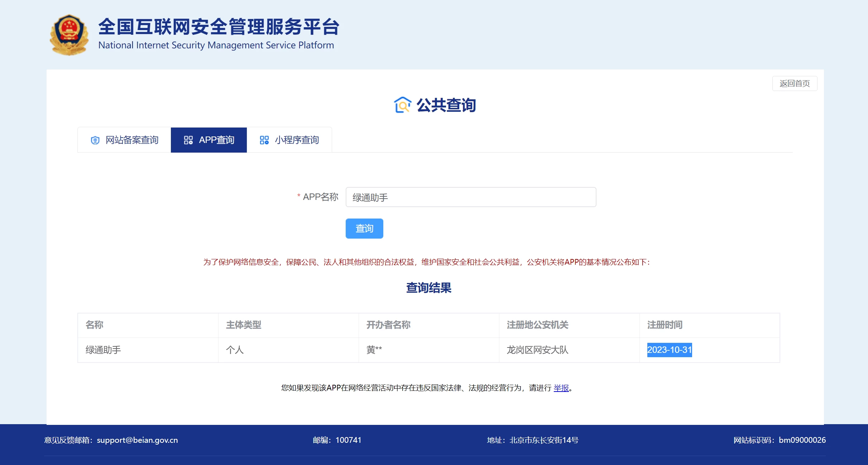Switch to the 网站备案查询 tab
Screen dimensions: 868x465
tap(124, 140)
